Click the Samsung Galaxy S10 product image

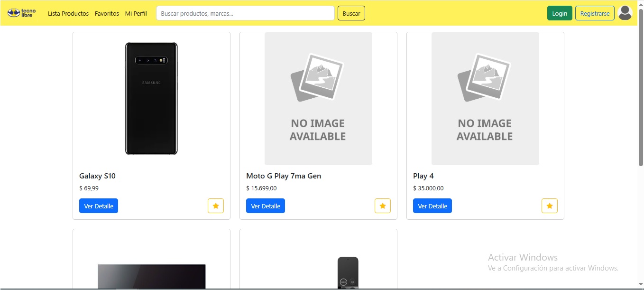pyautogui.click(x=151, y=98)
